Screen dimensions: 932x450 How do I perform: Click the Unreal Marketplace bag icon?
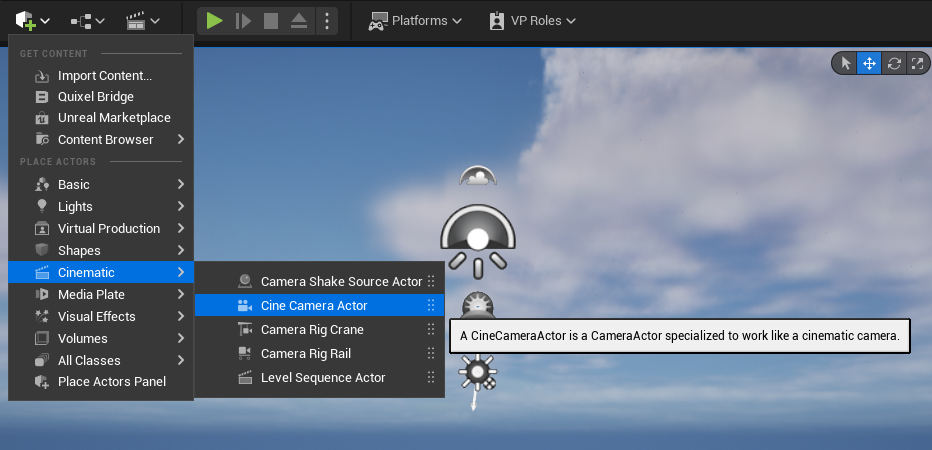[x=42, y=118]
